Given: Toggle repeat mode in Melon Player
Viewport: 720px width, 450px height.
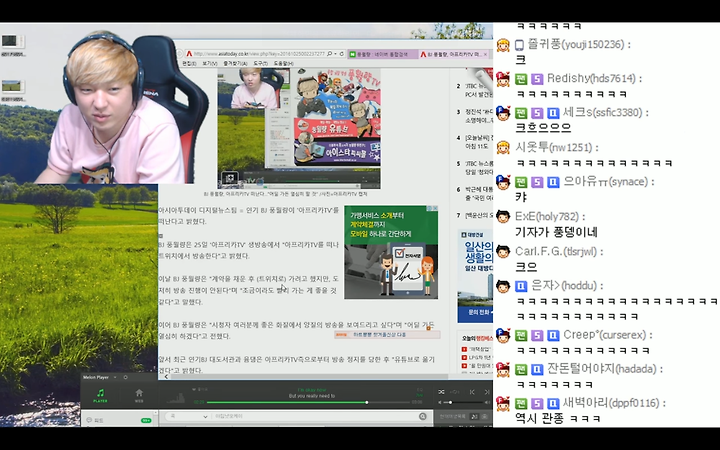Looking at the screenshot, I should click(x=455, y=392).
